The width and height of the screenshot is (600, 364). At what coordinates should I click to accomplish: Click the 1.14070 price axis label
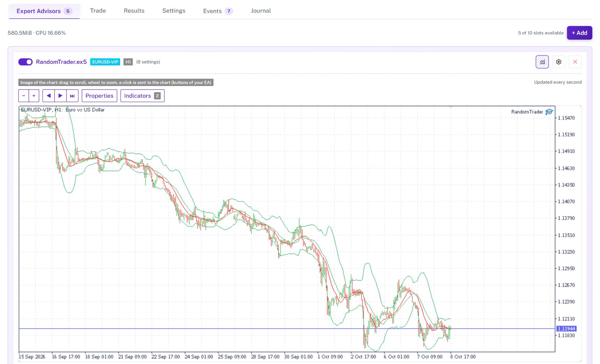pos(566,201)
